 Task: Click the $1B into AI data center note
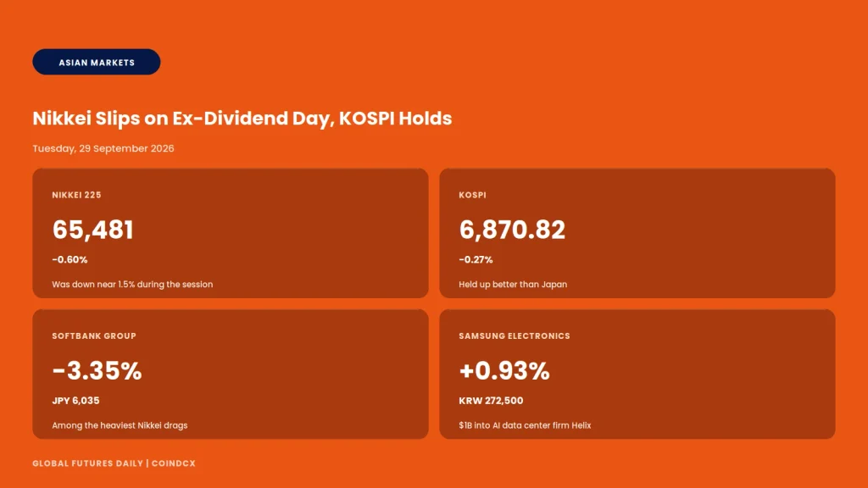pyautogui.click(x=525, y=425)
